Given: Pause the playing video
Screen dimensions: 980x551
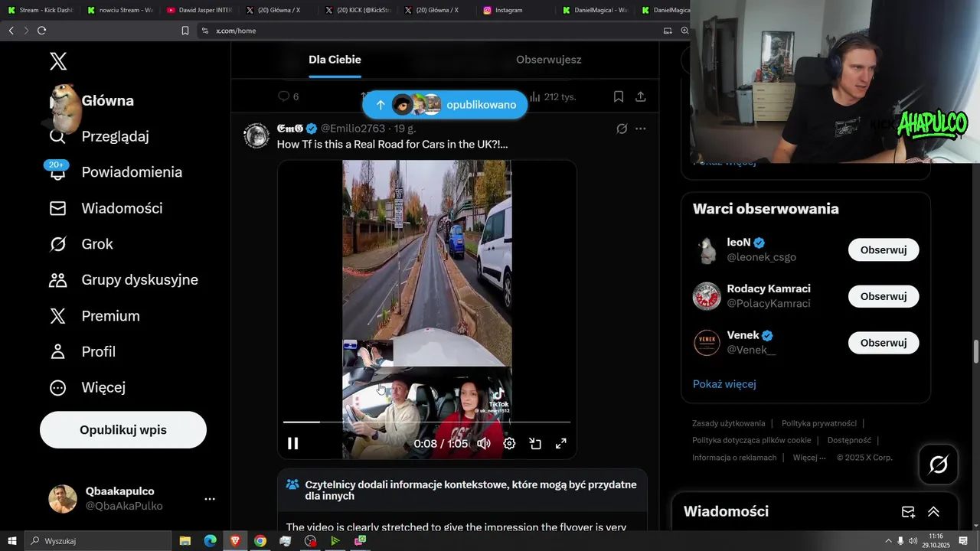Looking at the screenshot, I should 292,443.
